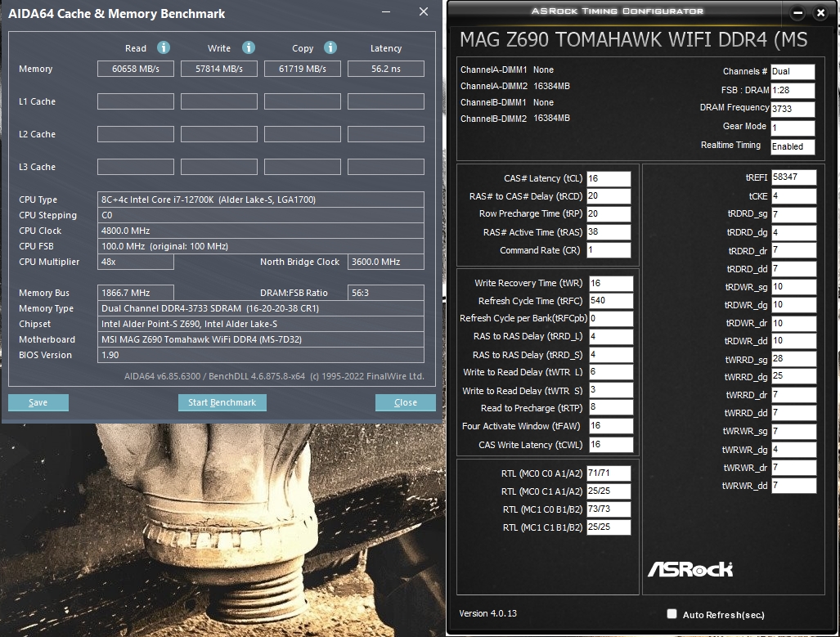This screenshot has height=637, width=840.
Task: Click the L2 Cache Write field
Action: click(219, 134)
